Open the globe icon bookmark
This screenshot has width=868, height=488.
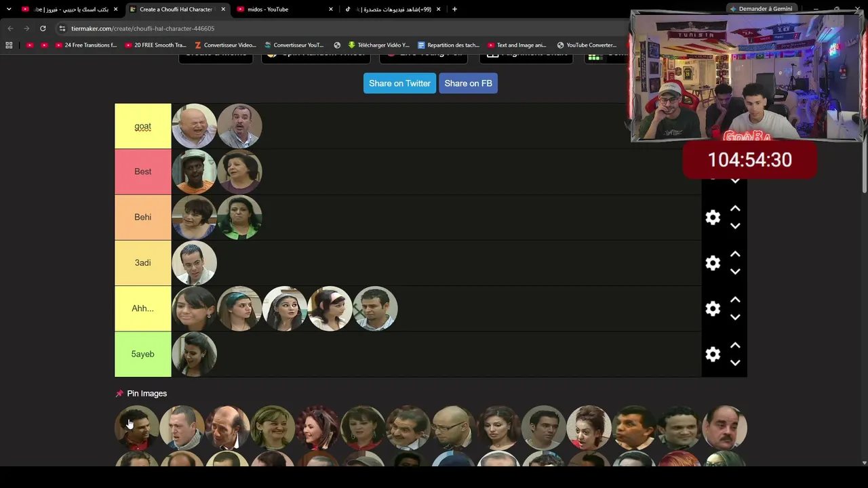(337, 45)
